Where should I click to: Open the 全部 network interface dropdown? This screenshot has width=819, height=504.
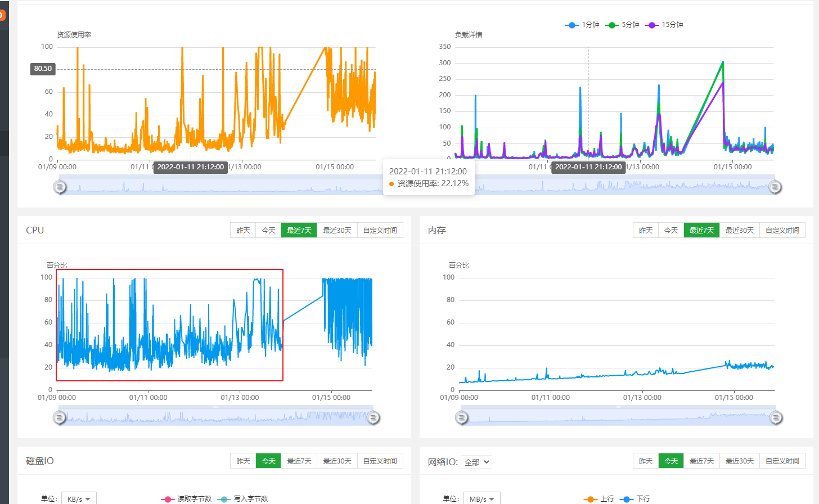[x=476, y=462]
